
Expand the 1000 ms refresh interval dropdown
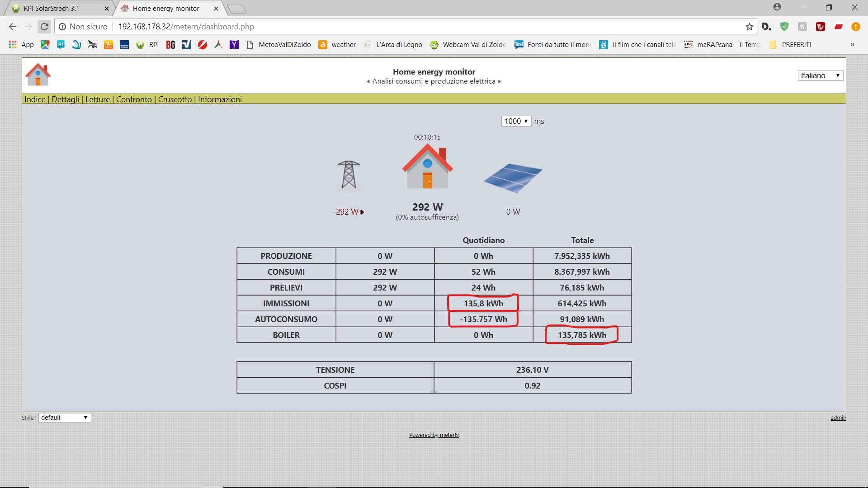(516, 121)
